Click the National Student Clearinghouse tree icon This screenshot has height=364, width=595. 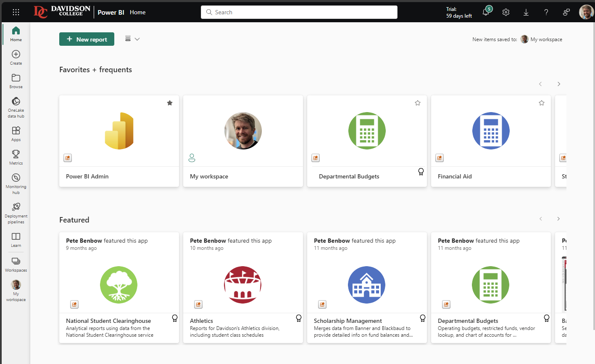(119, 285)
